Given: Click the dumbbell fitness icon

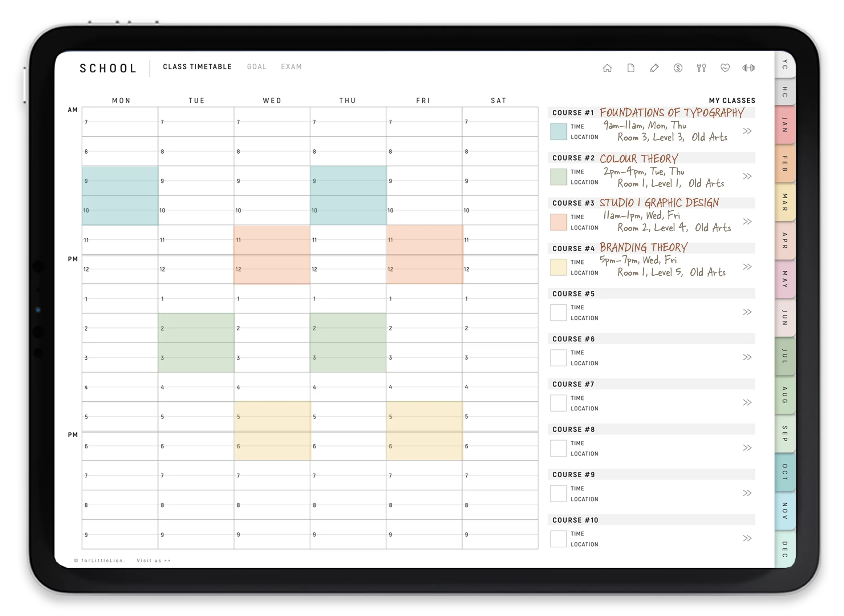Looking at the screenshot, I should (x=748, y=68).
